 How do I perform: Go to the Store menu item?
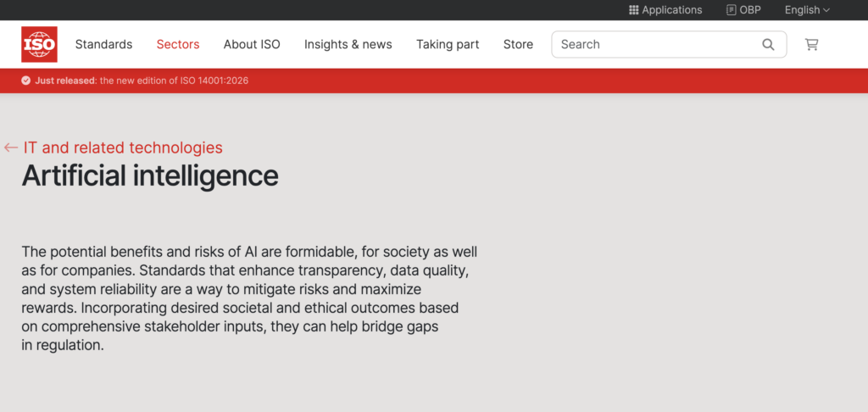coord(518,44)
